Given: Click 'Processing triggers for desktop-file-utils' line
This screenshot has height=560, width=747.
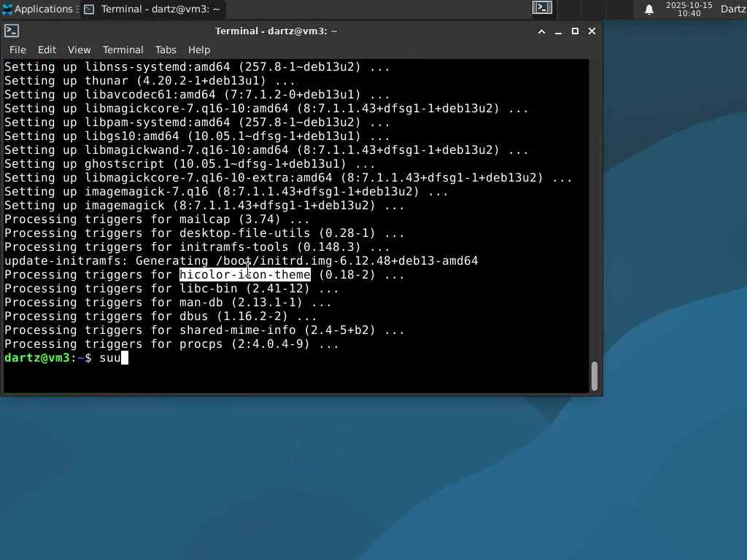Looking at the screenshot, I should 204,233.
